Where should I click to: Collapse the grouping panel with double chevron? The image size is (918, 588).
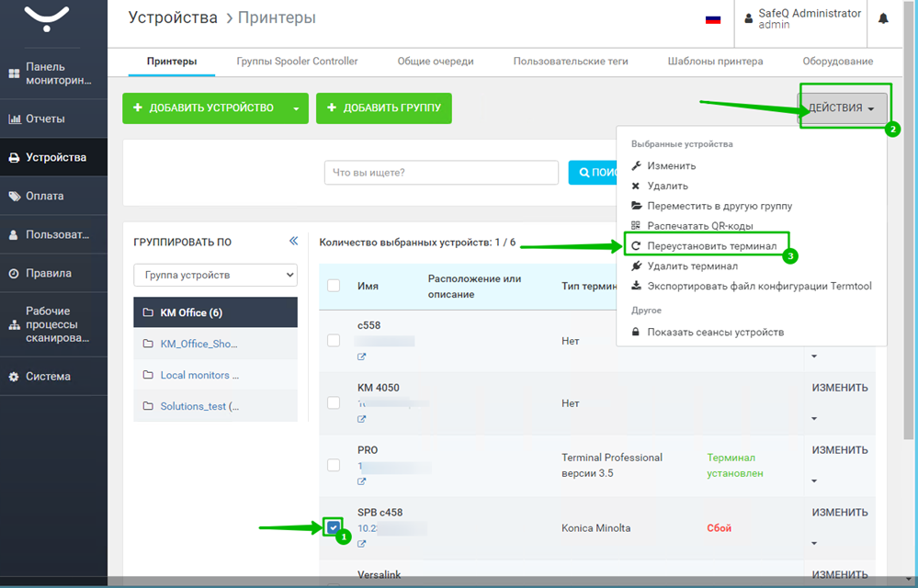coord(293,242)
